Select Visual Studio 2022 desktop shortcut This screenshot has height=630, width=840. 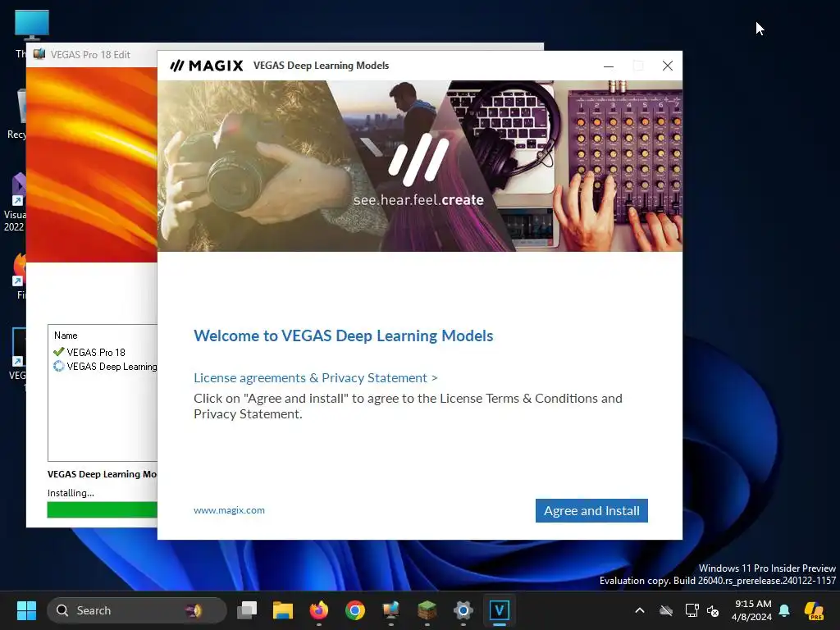(15, 203)
